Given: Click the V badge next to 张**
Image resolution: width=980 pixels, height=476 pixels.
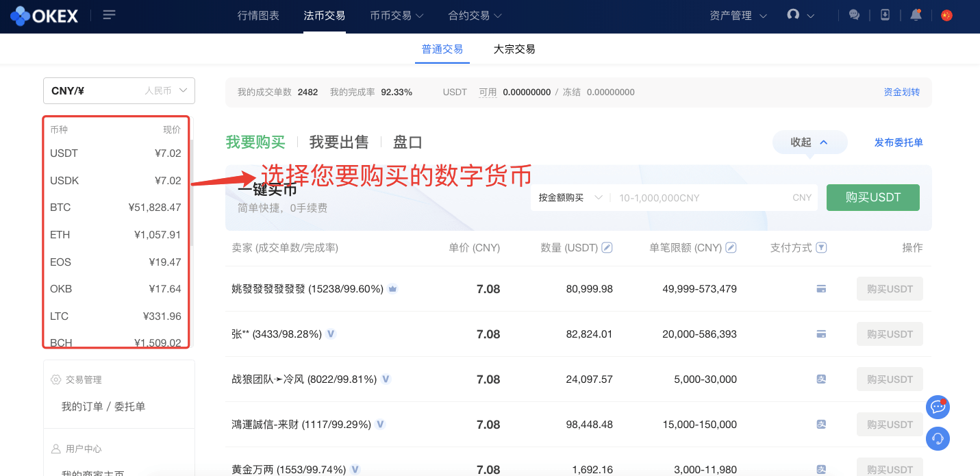Looking at the screenshot, I should pos(331,334).
